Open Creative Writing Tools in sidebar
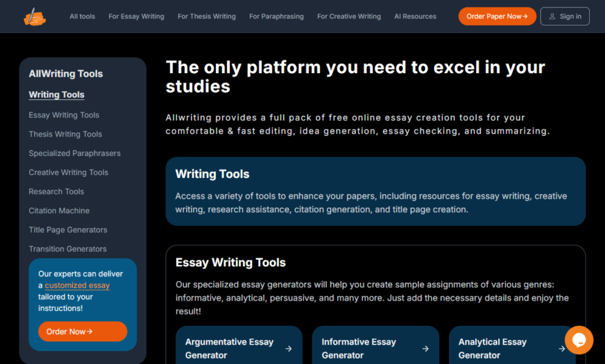This screenshot has width=605, height=364. click(x=68, y=172)
